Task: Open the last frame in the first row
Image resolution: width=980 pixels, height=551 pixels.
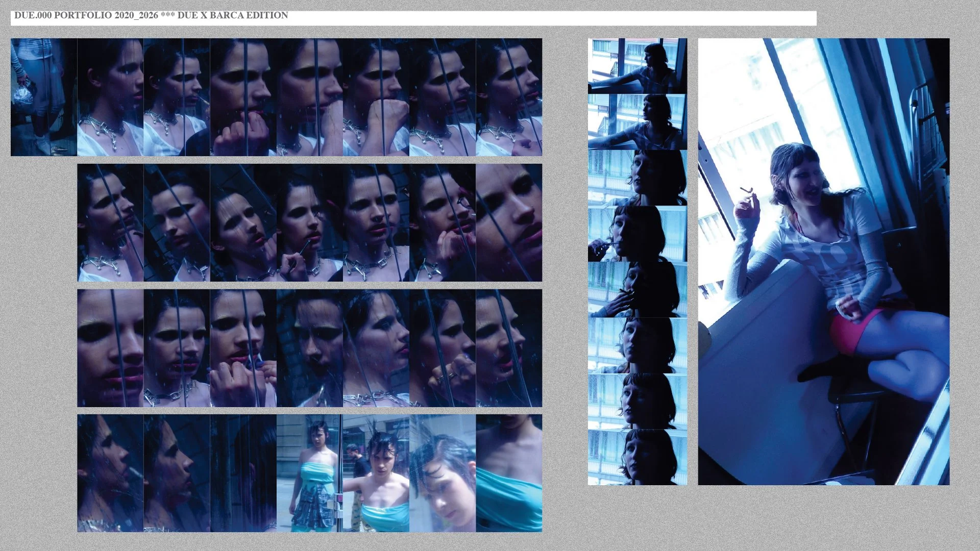Action: click(x=509, y=97)
